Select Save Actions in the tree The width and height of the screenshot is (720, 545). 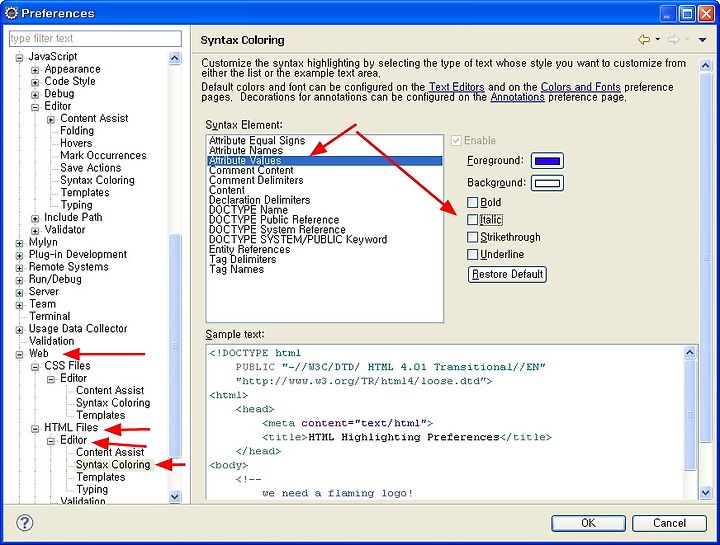point(90,168)
